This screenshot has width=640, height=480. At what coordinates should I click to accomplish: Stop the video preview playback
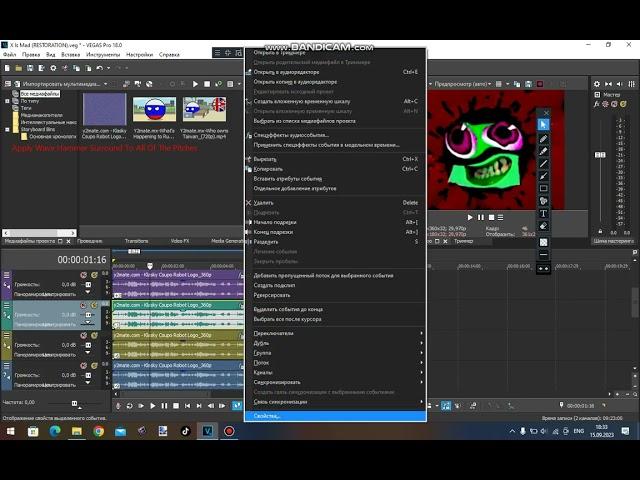pos(491,218)
